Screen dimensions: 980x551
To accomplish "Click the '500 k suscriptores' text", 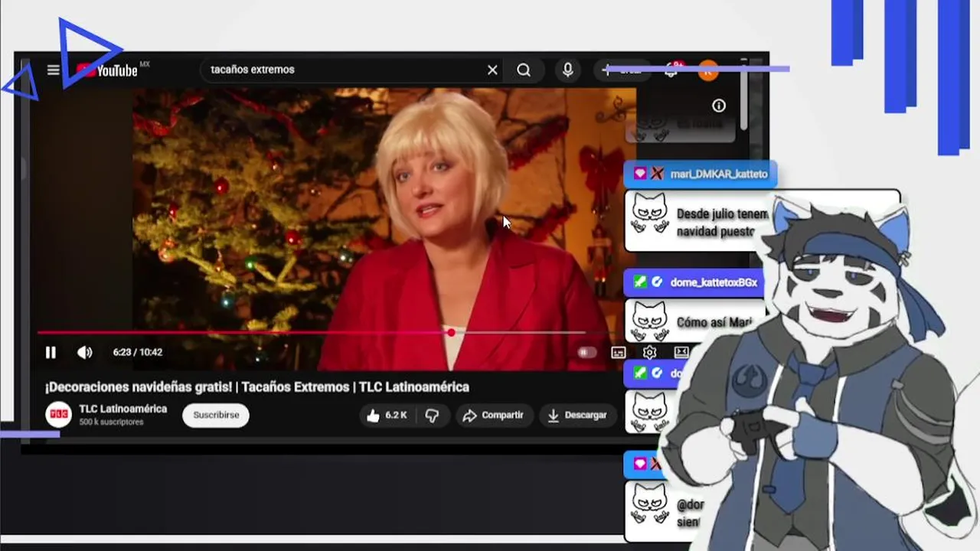I will pos(111,422).
